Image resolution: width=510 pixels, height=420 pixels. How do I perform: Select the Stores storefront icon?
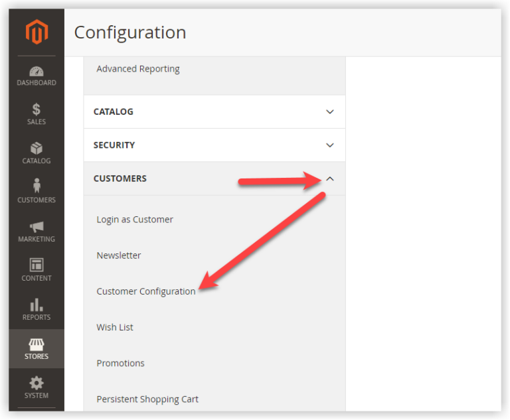(x=37, y=344)
